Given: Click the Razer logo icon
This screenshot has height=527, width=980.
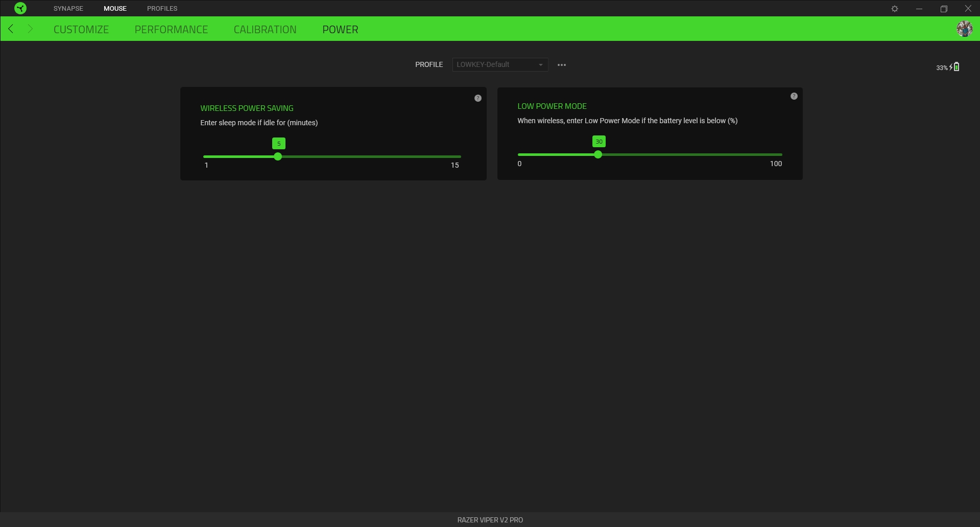Looking at the screenshot, I should (20, 8).
